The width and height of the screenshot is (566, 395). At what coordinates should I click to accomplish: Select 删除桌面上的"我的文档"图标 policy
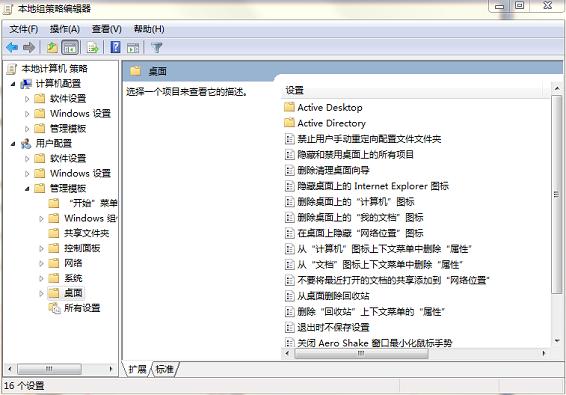click(x=360, y=217)
